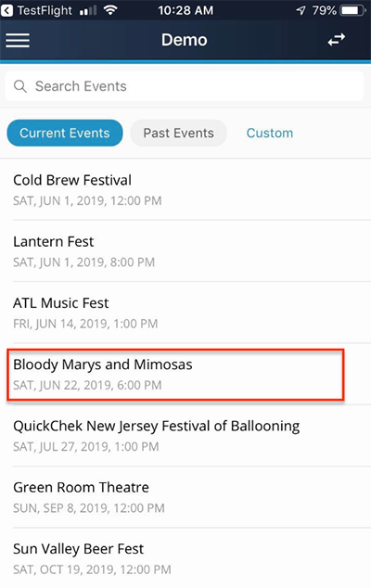Image resolution: width=371 pixels, height=588 pixels.
Task: Open the hamburger menu
Action: click(x=18, y=40)
